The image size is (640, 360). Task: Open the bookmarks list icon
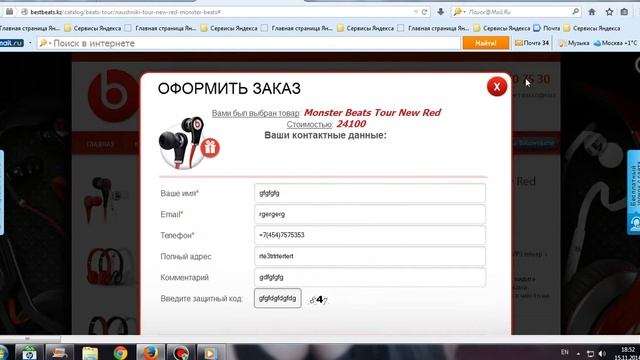click(624, 12)
